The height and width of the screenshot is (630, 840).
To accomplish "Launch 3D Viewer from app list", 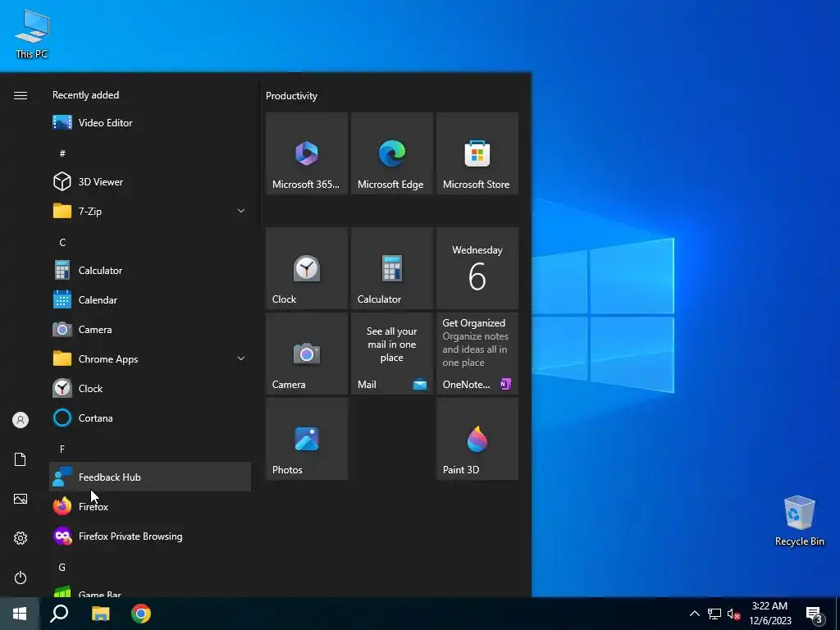I will (150, 181).
